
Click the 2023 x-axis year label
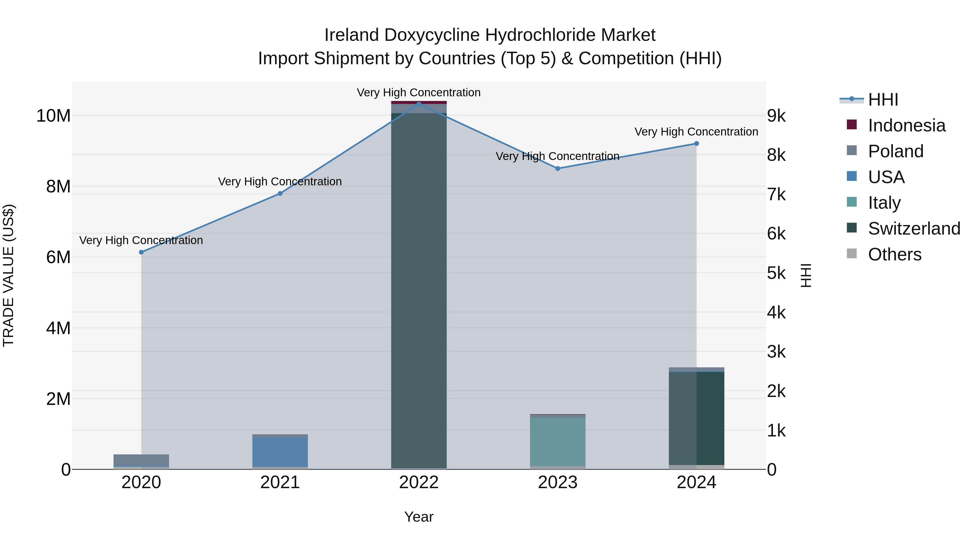coord(558,482)
